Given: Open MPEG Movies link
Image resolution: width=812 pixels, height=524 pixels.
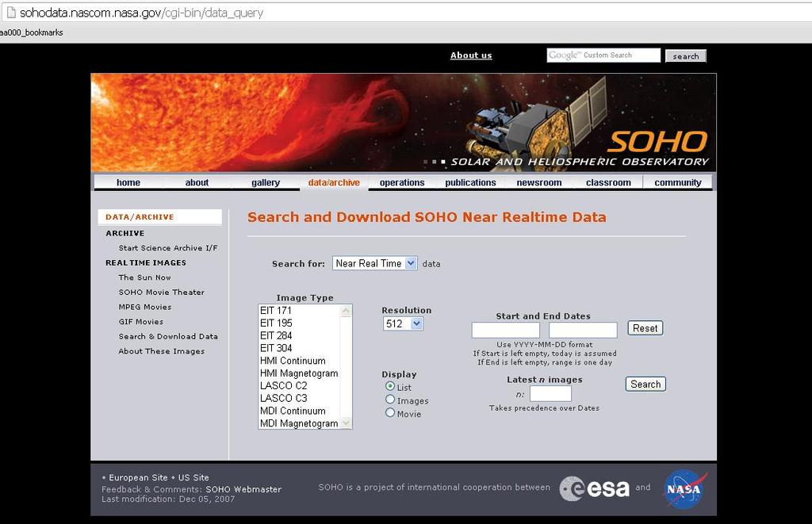Looking at the screenshot, I should coord(145,307).
